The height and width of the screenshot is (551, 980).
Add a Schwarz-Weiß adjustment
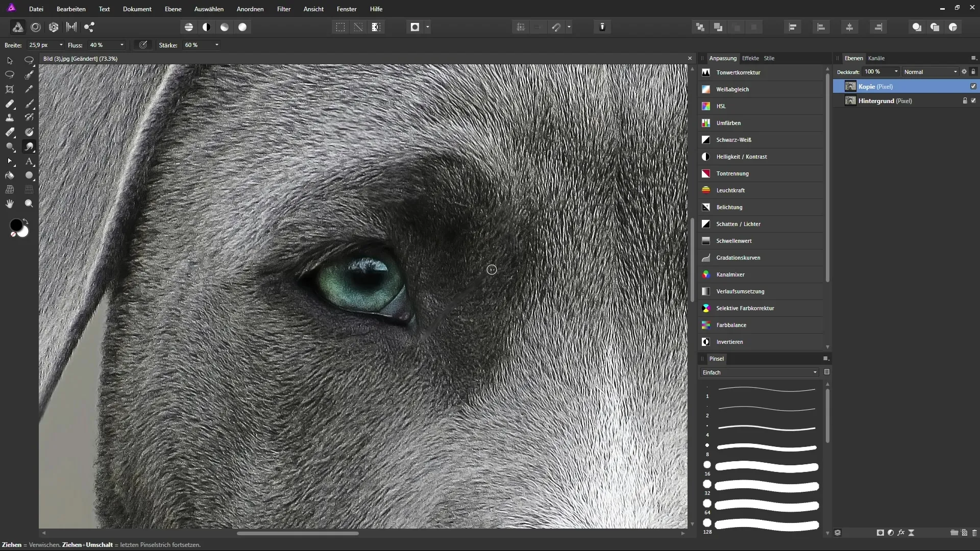coord(761,140)
